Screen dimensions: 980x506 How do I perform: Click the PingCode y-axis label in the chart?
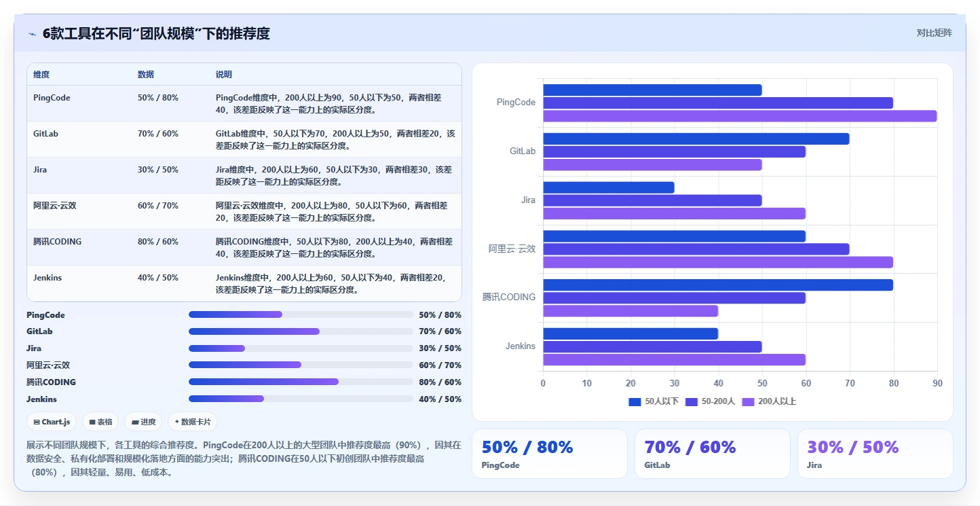pos(516,103)
